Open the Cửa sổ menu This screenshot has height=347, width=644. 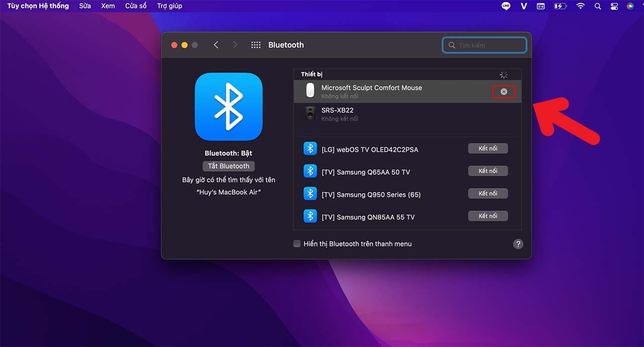click(136, 6)
